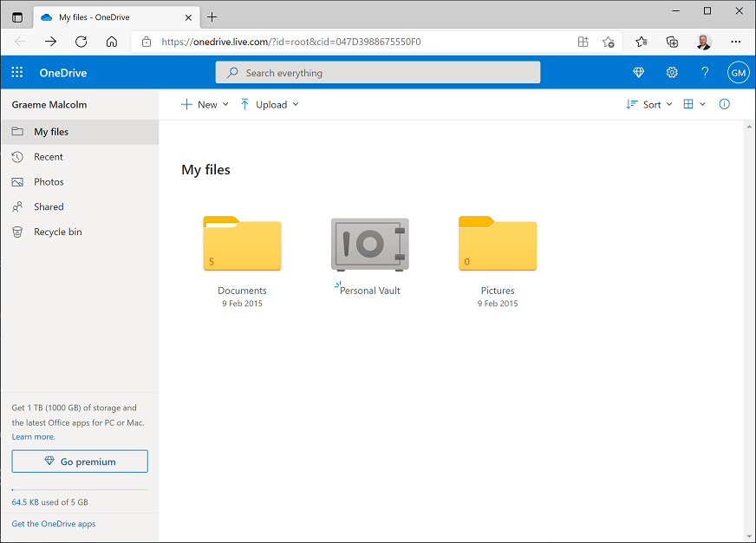Open OneDrive settings gear
The image size is (756, 543).
point(672,72)
